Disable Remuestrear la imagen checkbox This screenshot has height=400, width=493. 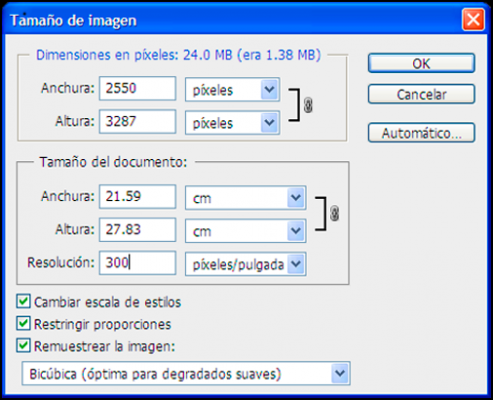pos(23,346)
